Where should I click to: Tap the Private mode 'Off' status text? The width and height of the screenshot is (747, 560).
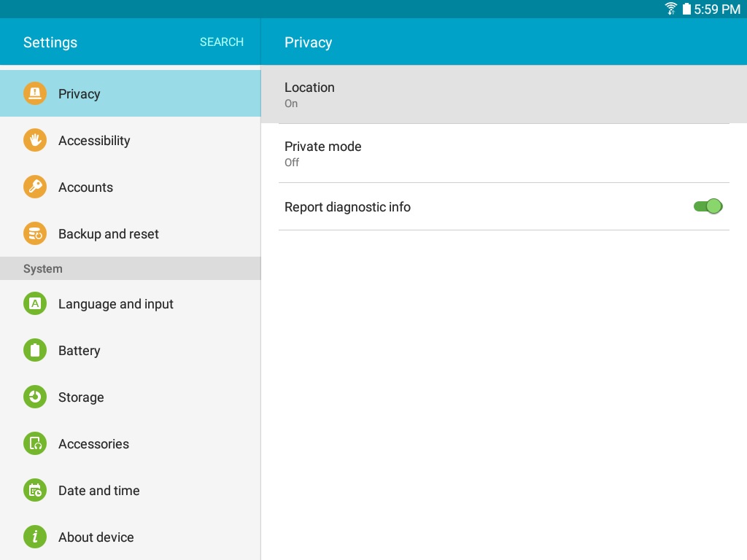coord(292,163)
